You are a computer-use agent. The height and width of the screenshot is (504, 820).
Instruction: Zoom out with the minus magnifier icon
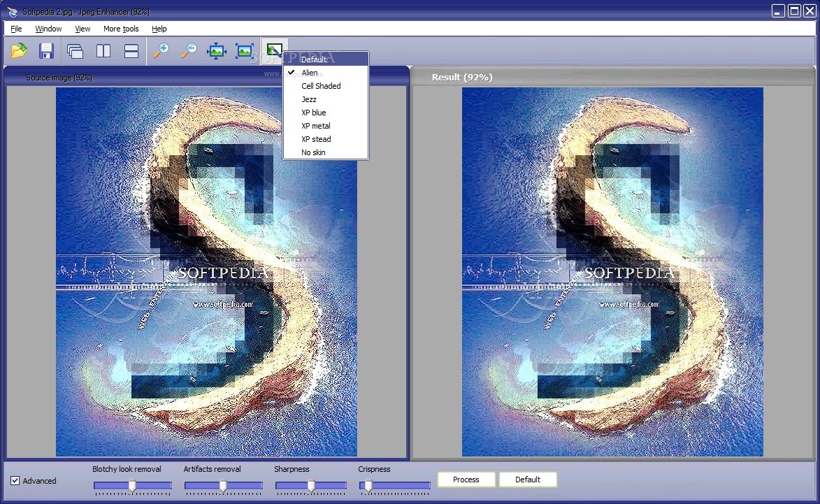tap(189, 51)
